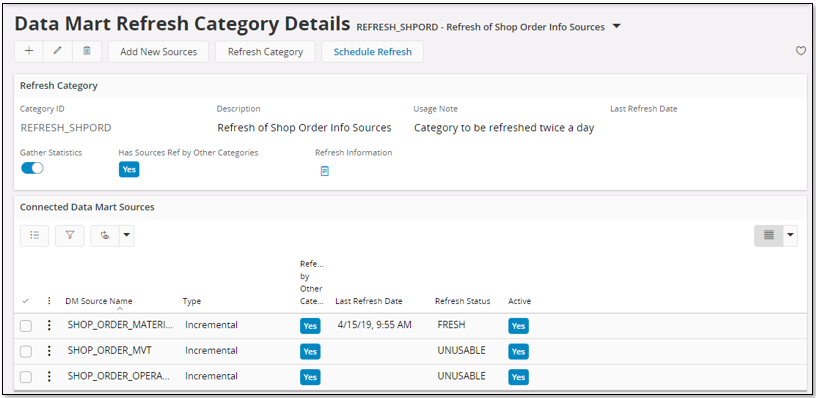The image size is (816, 398).
Task: Open the Refresh Information document icon
Action: [x=325, y=171]
